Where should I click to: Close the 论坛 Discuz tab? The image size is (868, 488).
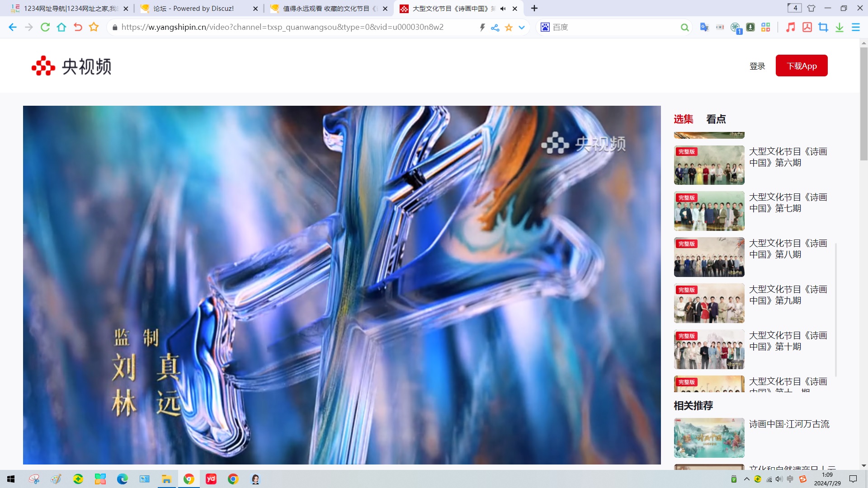(255, 8)
